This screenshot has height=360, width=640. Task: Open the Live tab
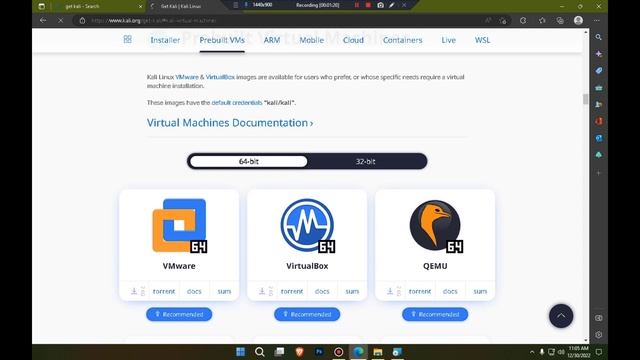tap(448, 40)
